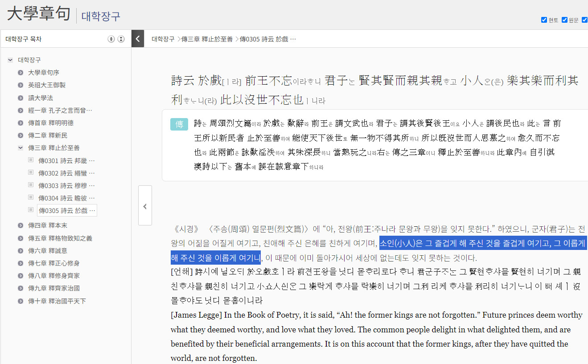Expand arrow beside 傳四章 釋本末
This screenshot has width=588, height=364.
[21, 225]
